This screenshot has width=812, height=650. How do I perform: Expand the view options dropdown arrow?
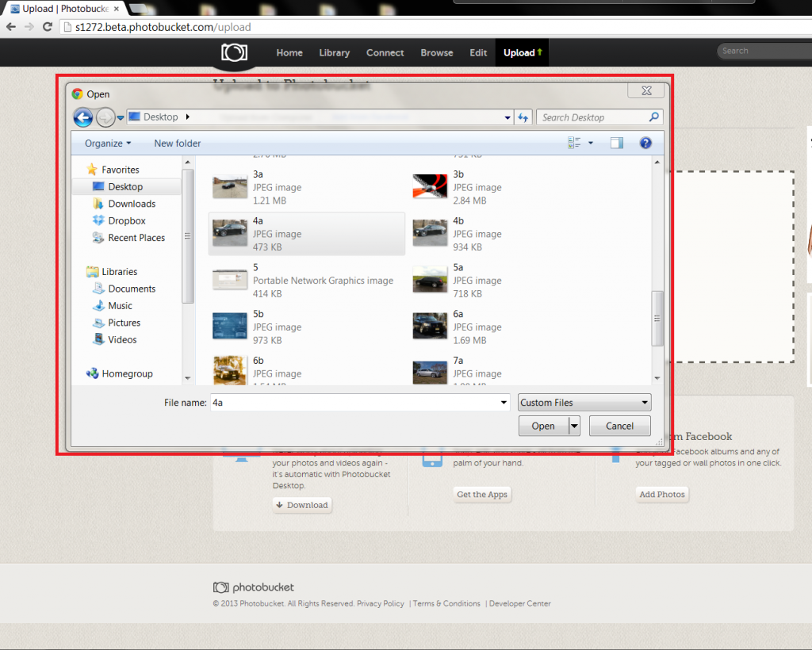click(590, 143)
